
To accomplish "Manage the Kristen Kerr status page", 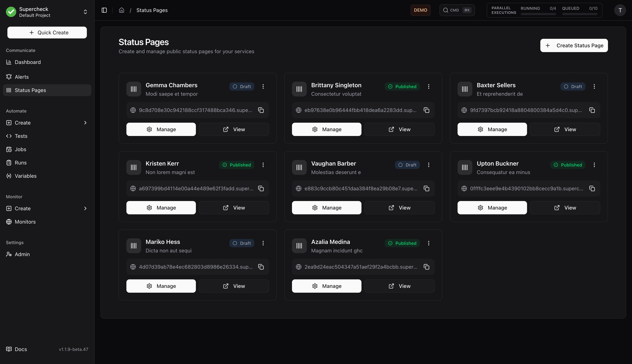I will coord(161,207).
